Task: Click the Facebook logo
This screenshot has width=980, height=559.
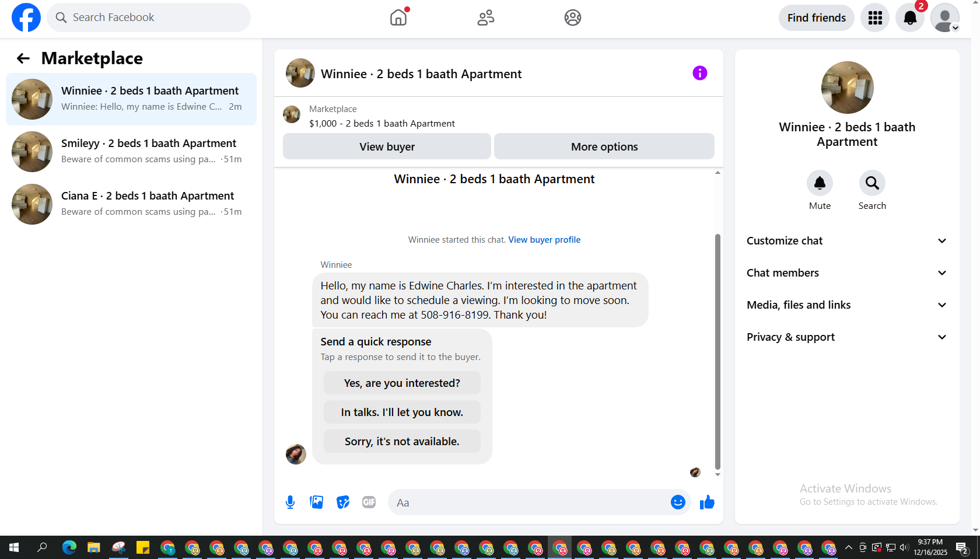Action: point(26,18)
